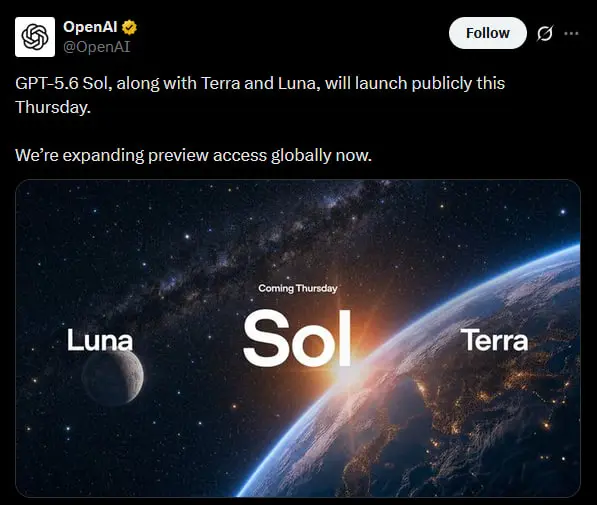597x505 pixels.
Task: Open the OpenAI profile avatar logo
Action: coord(35,37)
